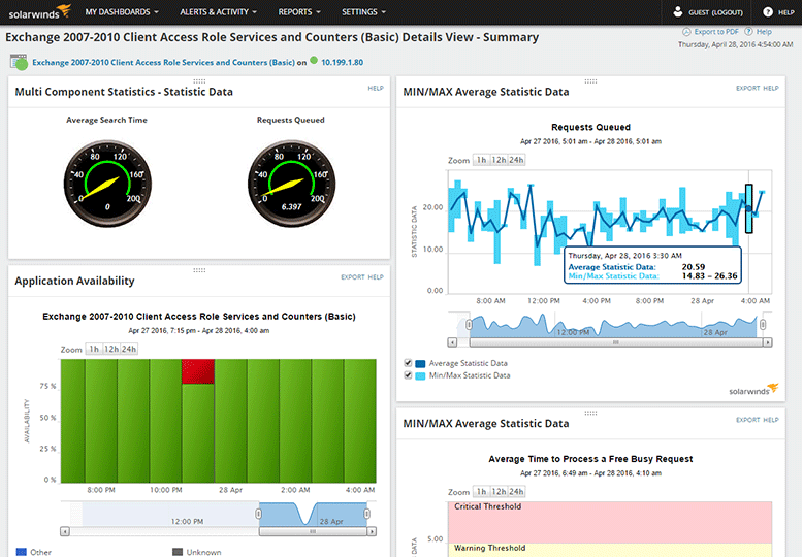Image resolution: width=802 pixels, height=557 pixels.
Task: Click the gray Unknown legend swatch
Action: coord(177,552)
